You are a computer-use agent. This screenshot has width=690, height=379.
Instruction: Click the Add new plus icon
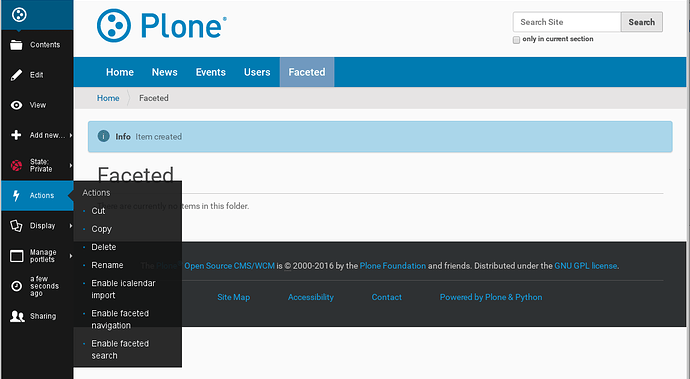(16, 135)
